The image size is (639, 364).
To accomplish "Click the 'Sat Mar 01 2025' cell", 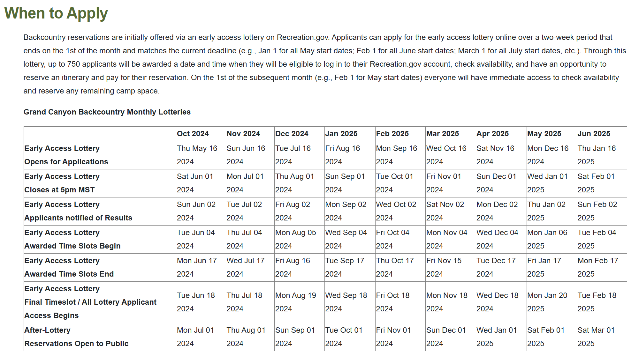I will pyautogui.click(x=596, y=337).
